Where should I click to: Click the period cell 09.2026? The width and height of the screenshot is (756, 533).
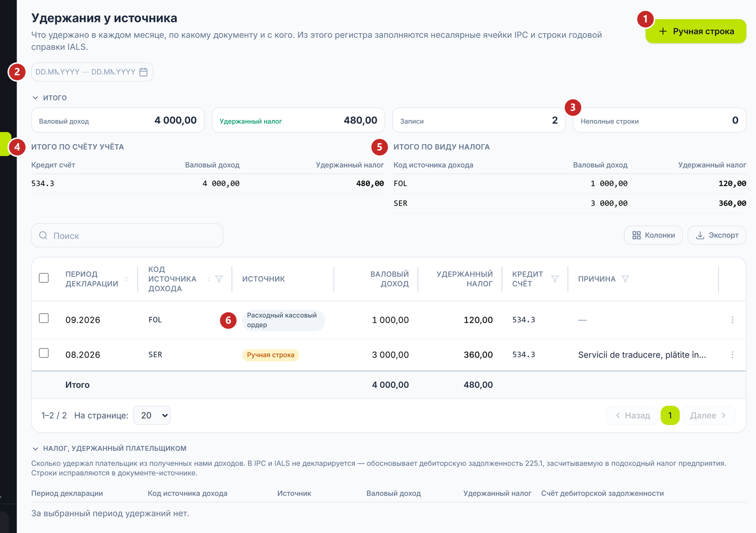83,320
